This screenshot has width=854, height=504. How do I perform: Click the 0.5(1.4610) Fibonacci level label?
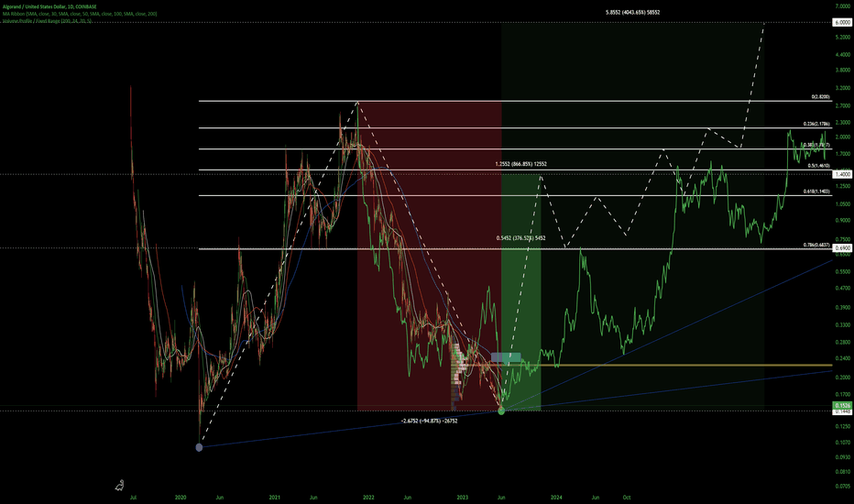coord(818,166)
